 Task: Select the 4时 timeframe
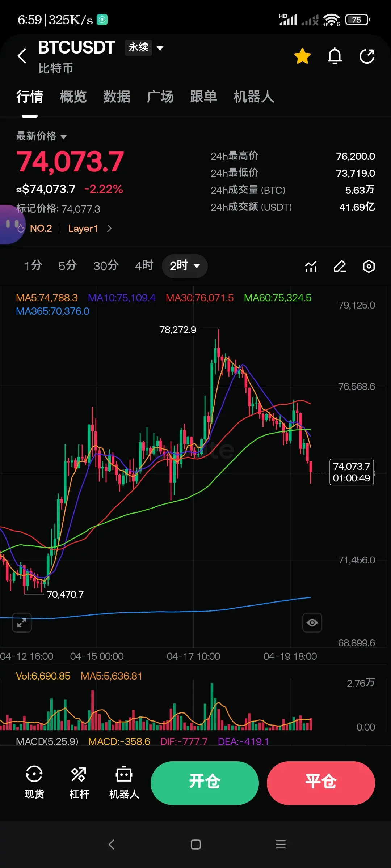[144, 265]
